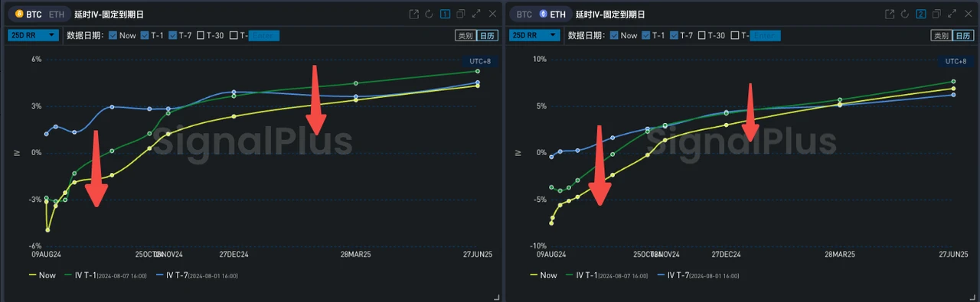Uncheck Now in the left BTC panel
This screenshot has height=302, width=980.
coord(113,35)
